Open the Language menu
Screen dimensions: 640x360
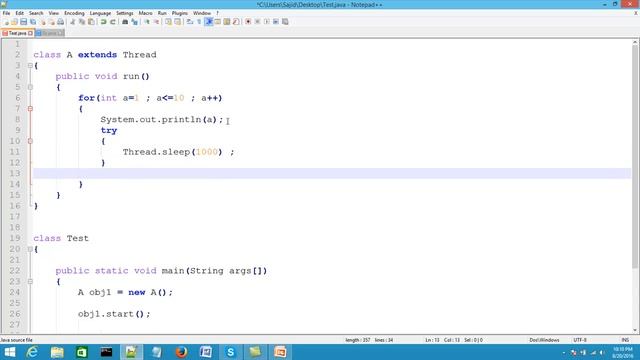pos(100,13)
